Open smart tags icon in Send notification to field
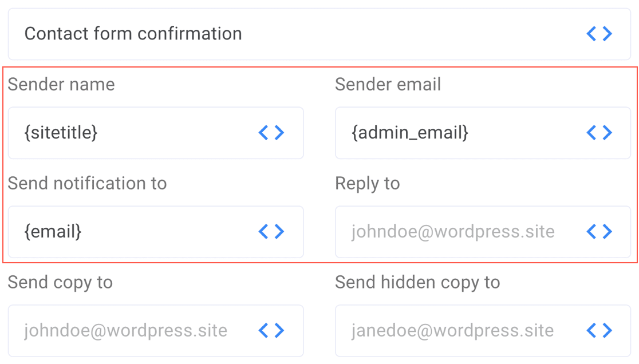 271,231
